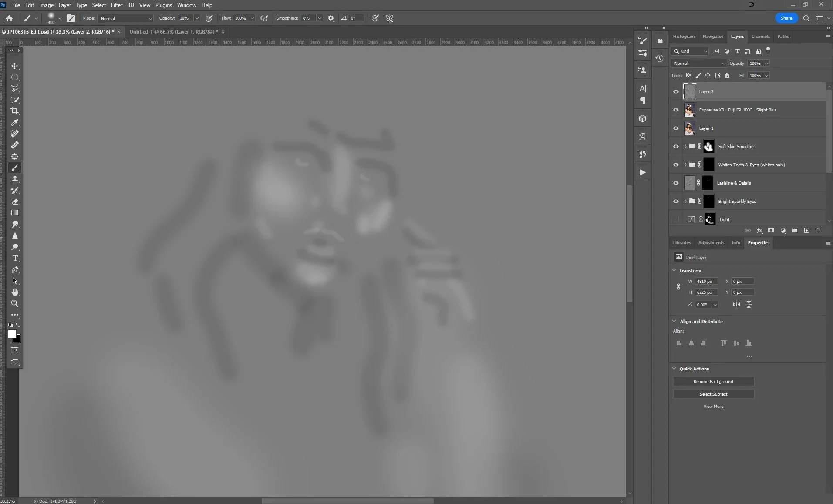The width and height of the screenshot is (833, 504).
Task: Toggle pressure for opacity icon
Action: [x=209, y=18]
